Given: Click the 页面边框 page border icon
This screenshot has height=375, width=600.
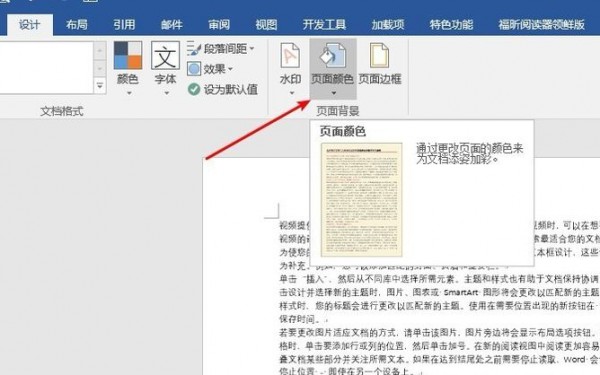Looking at the screenshot, I should (380, 55).
